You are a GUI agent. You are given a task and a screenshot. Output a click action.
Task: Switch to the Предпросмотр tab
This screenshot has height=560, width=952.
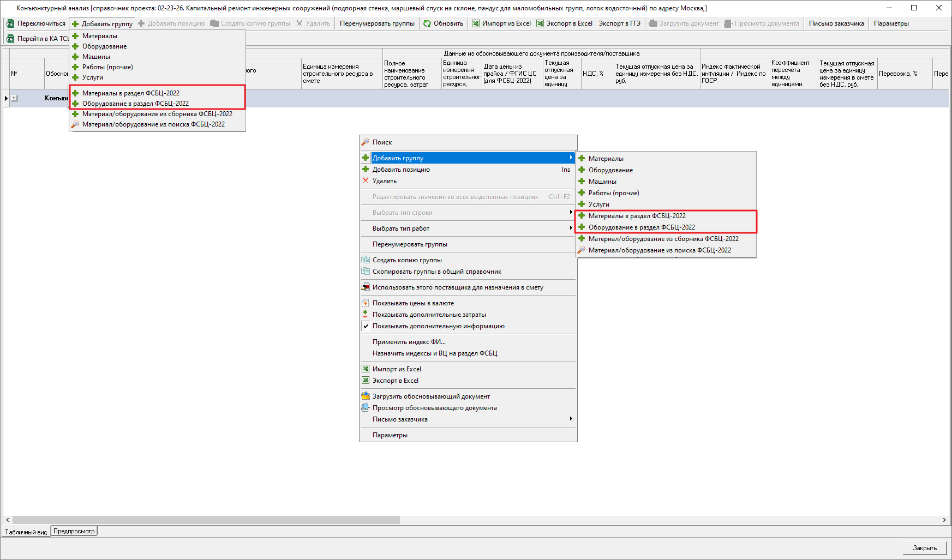point(74,531)
